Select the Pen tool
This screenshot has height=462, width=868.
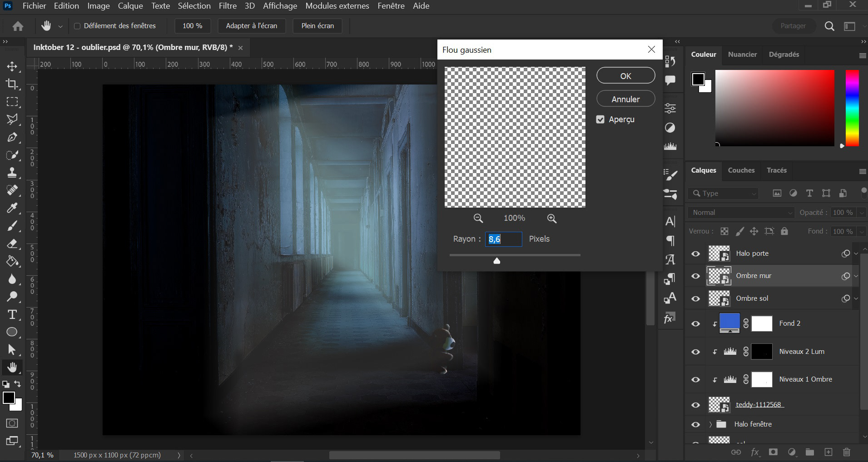tap(12, 137)
